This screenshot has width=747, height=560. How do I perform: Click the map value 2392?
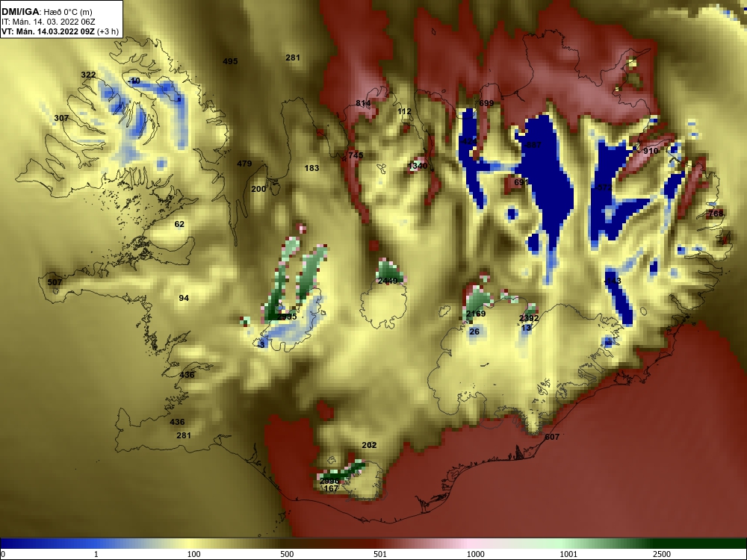tap(529, 319)
